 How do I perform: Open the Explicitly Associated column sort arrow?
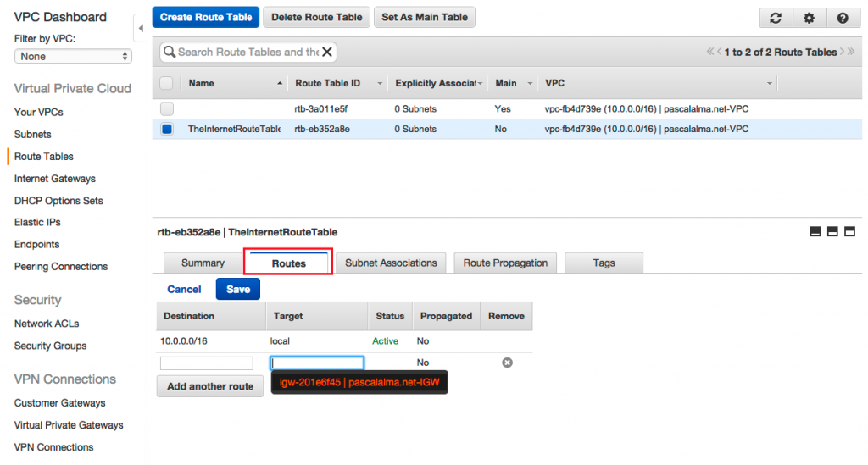coord(480,84)
